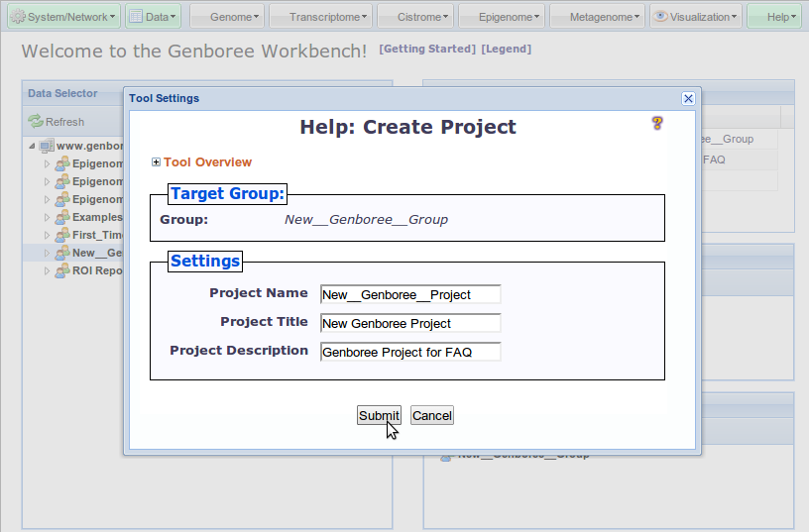Collapse the www.genboree host tree node

tap(32, 146)
